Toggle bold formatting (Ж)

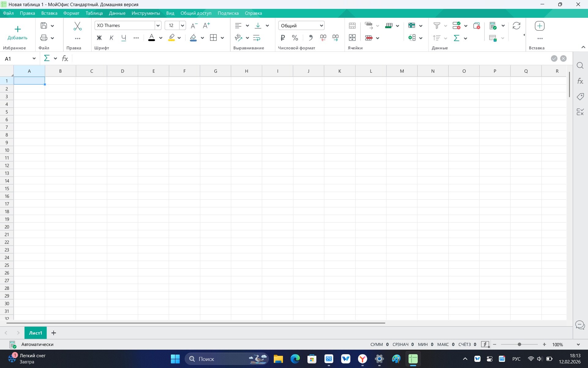(99, 38)
